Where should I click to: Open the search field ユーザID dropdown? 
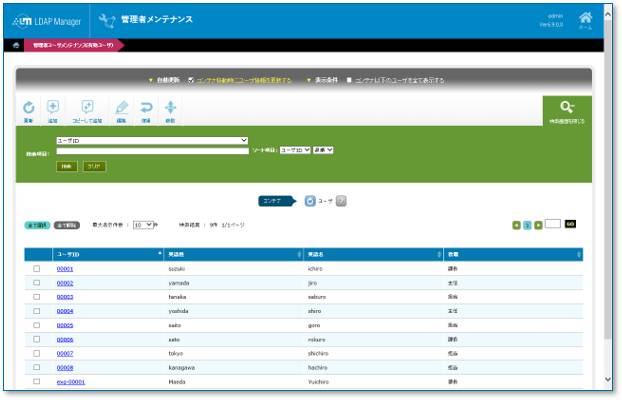point(152,141)
